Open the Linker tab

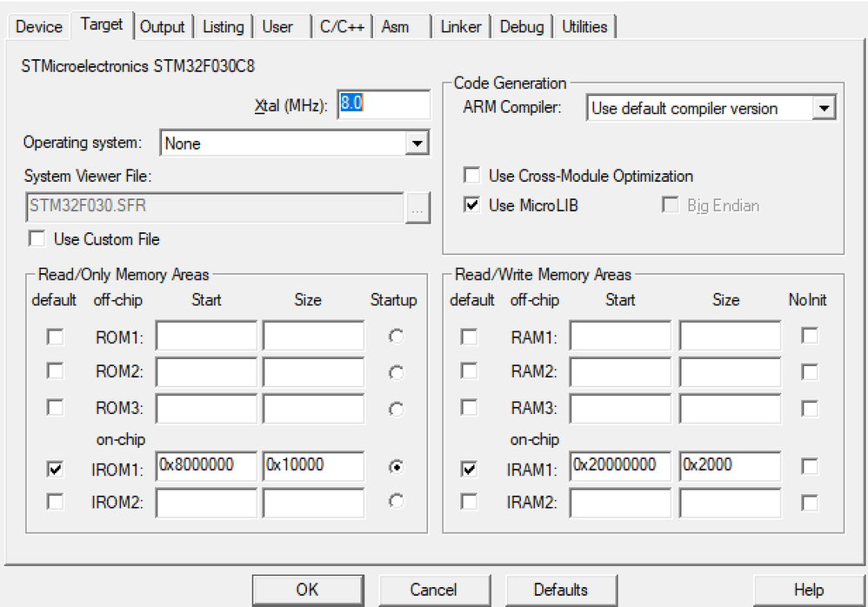[x=461, y=27]
